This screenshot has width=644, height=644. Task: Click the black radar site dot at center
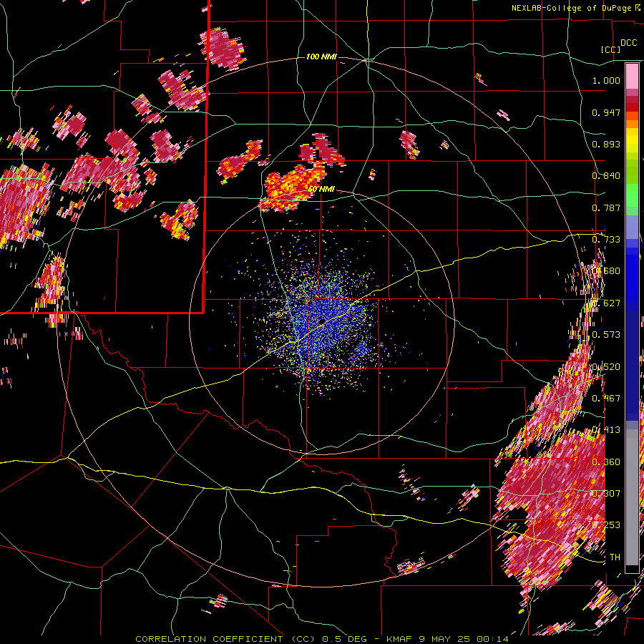[322, 321]
